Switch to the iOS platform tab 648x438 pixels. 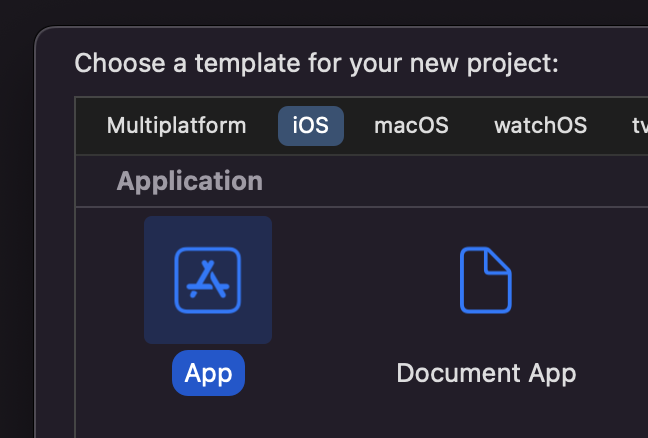311,126
